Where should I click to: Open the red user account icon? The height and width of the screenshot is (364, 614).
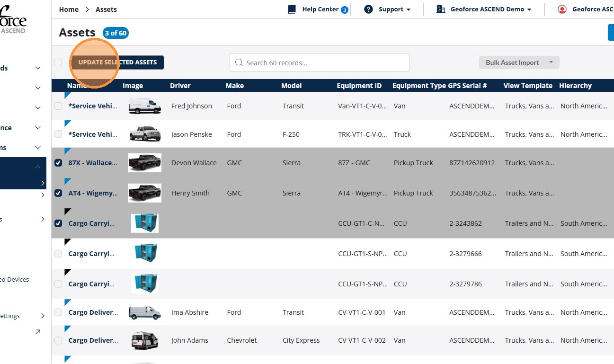[562, 9]
